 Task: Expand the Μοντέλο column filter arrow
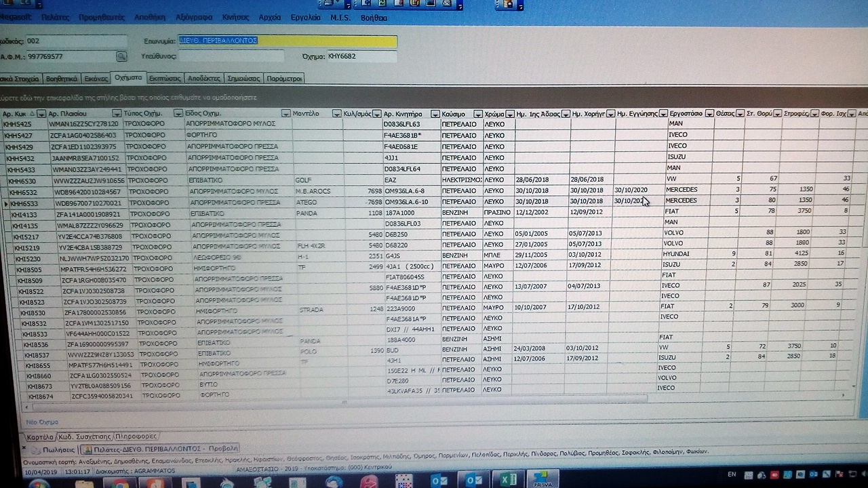285,114
